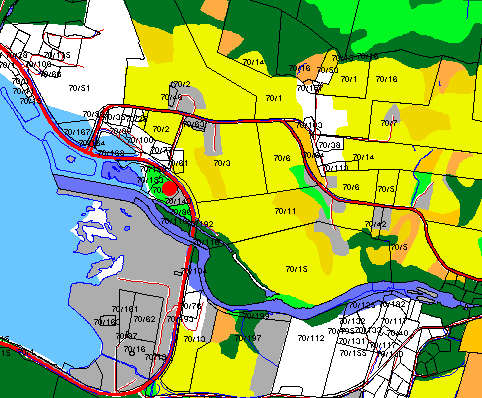The height and width of the screenshot is (398, 482).
Task: Click the 70/197 parcel label
Action: [248, 338]
